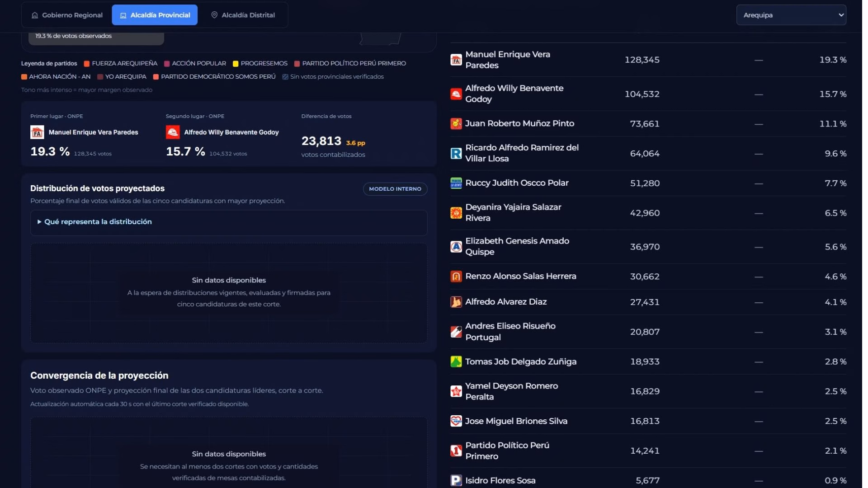The height and width of the screenshot is (488, 868).
Task: Select the Alcaldía Provincial tab
Action: click(x=155, y=15)
